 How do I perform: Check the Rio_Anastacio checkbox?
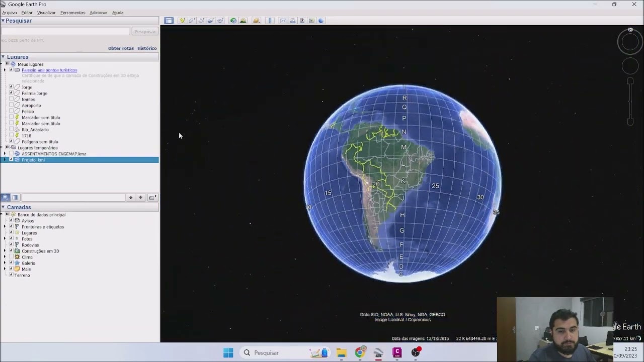(x=11, y=129)
